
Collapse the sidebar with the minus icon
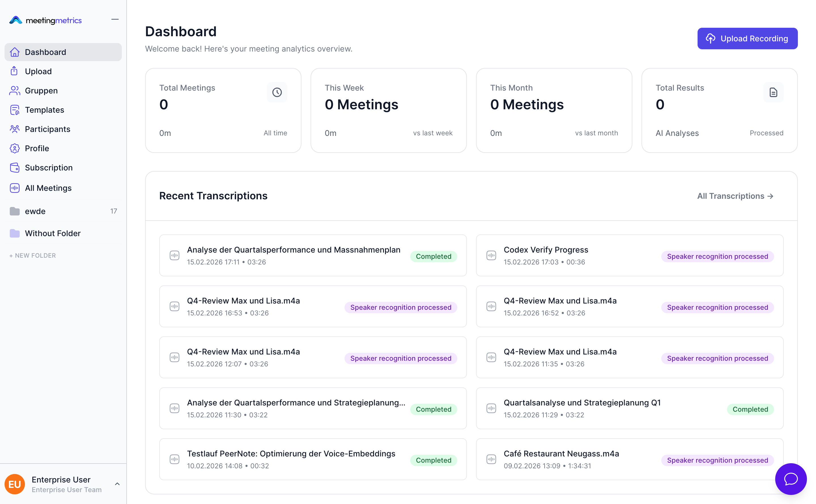pos(115,20)
